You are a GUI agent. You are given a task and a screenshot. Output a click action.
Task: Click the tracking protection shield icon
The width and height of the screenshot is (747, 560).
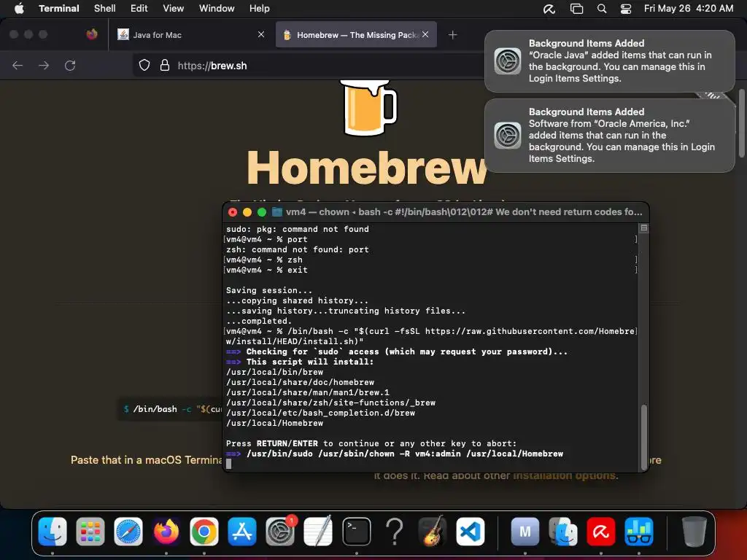144,65
